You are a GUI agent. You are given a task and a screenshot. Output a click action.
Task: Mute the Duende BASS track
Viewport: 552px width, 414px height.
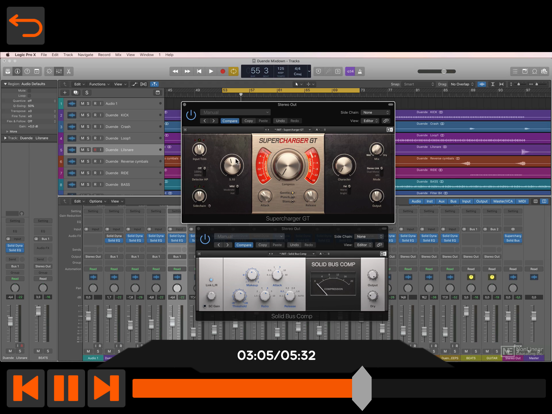click(x=82, y=184)
